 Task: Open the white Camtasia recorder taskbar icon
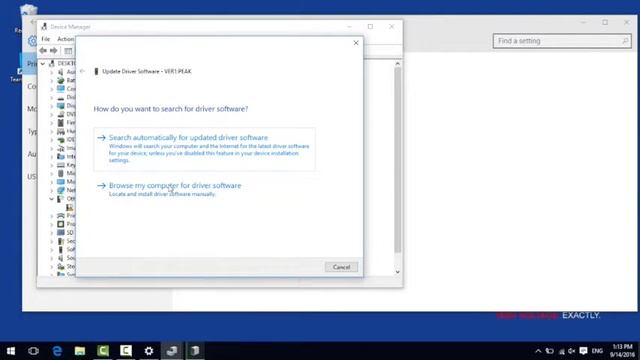point(126,351)
